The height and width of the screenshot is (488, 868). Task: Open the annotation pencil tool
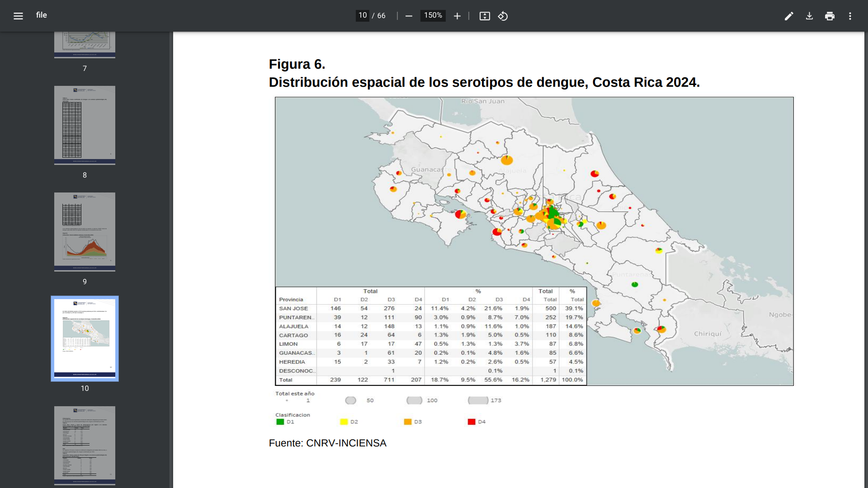[x=789, y=16]
